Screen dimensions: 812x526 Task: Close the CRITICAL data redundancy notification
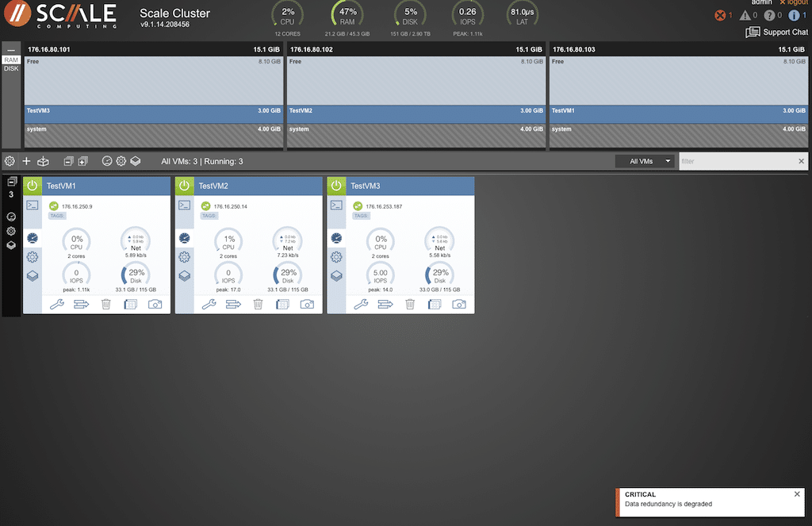797,494
